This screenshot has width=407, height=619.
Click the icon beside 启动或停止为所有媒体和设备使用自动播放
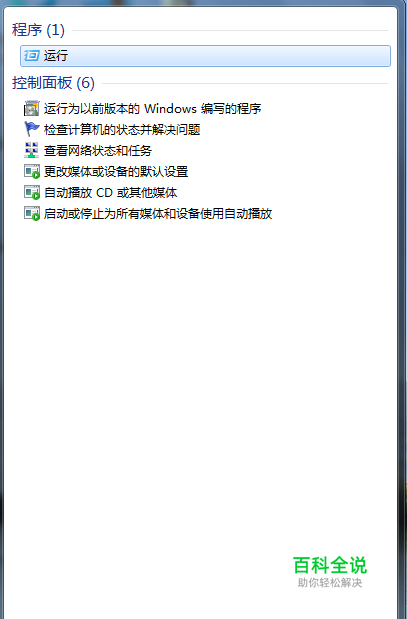32,214
